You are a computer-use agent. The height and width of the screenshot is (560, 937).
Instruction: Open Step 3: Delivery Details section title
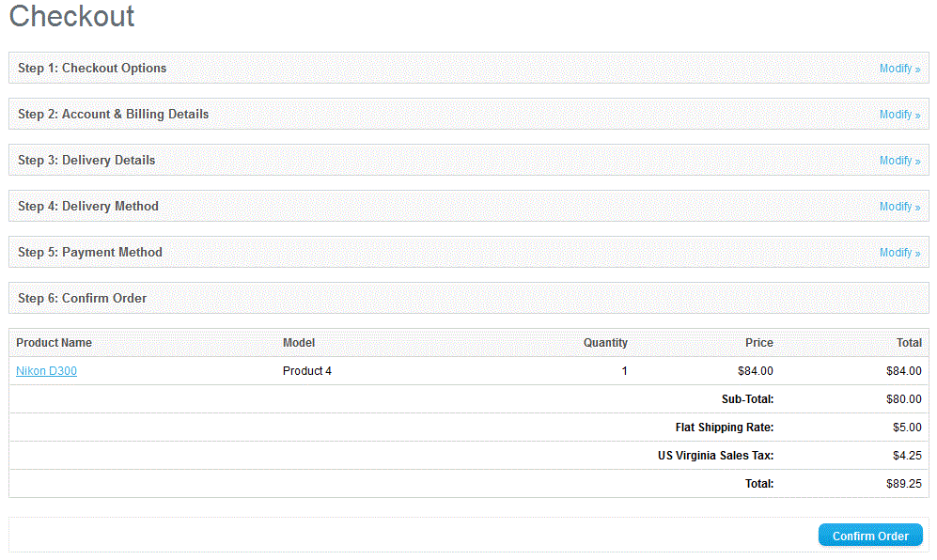[x=86, y=161]
